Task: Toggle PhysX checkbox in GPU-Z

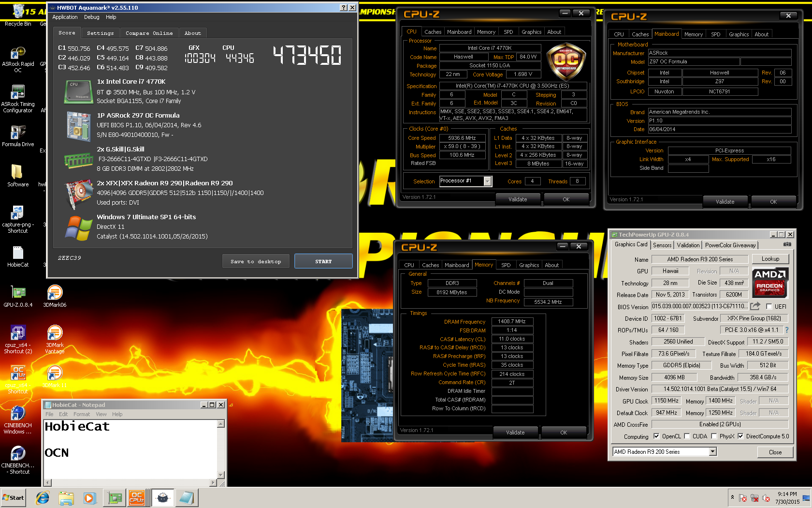Action: point(714,436)
